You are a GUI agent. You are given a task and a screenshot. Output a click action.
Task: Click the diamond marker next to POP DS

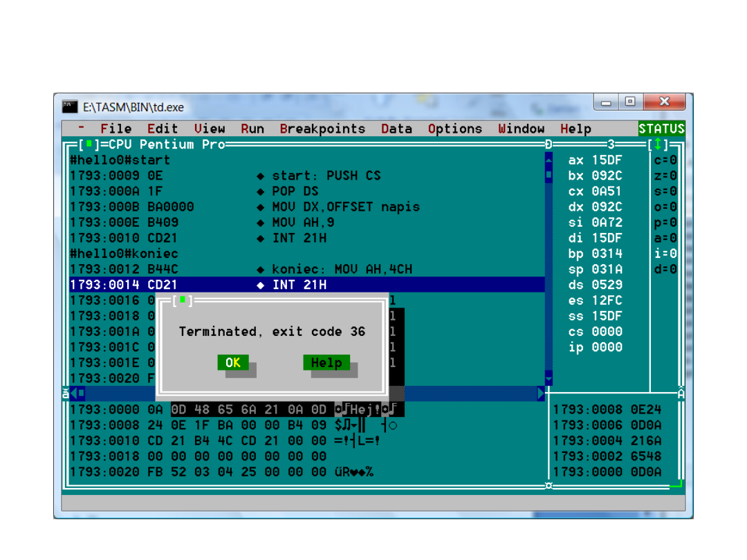pos(261,192)
